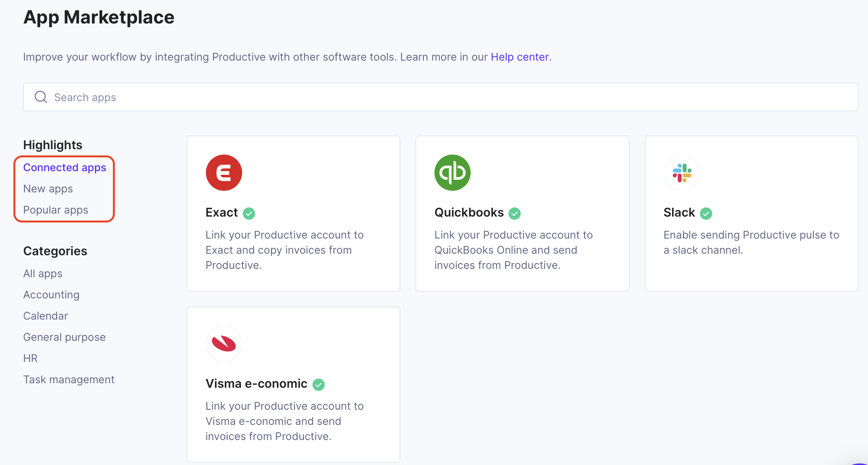Open Task management category
The height and width of the screenshot is (465, 868).
click(x=69, y=379)
